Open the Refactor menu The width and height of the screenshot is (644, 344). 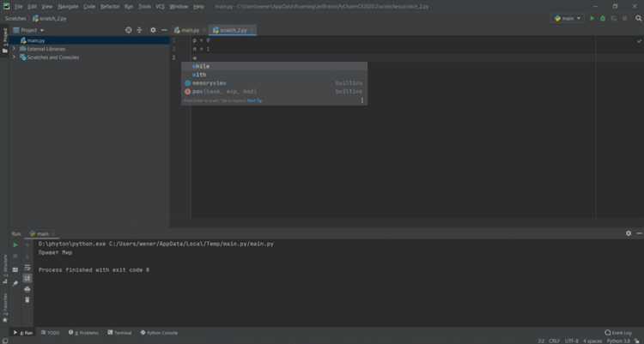click(x=110, y=7)
